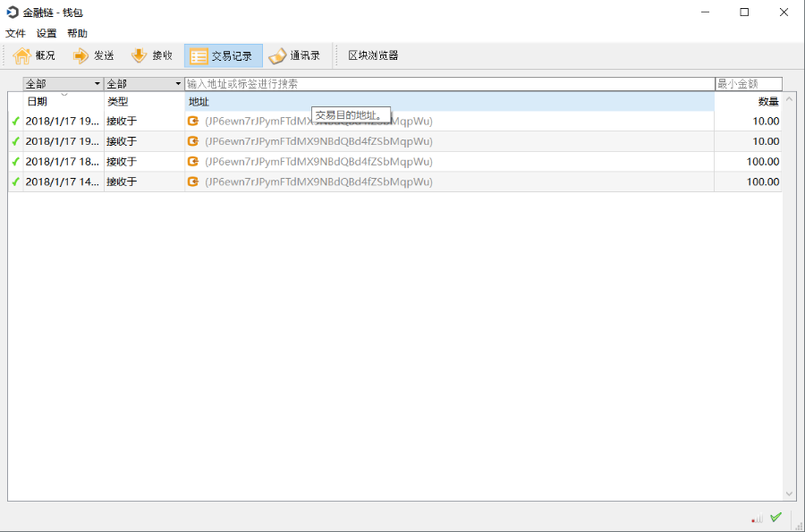This screenshot has height=532, width=805.
Task: Sort by the 地址 column header
Action: click(449, 102)
